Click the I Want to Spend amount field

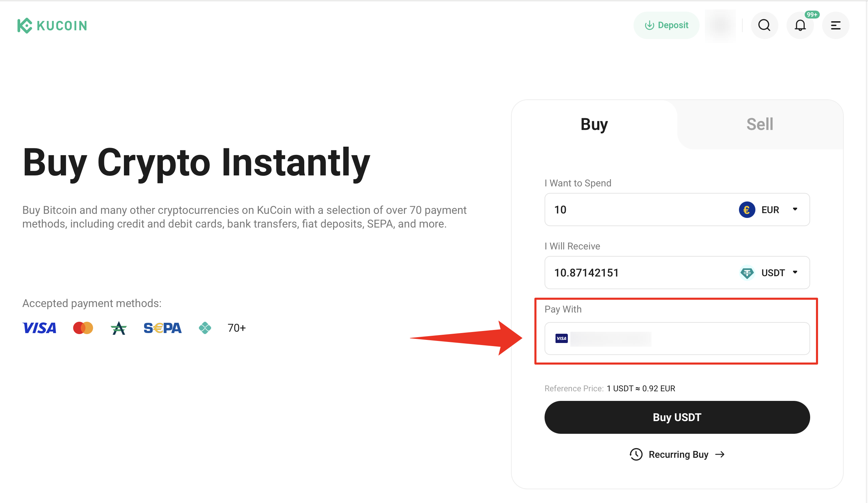pos(637,210)
